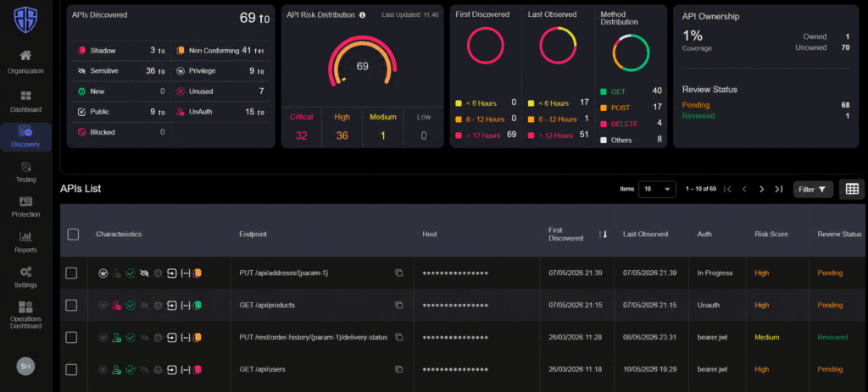Screen dimensions: 868x392
Task: Open Settings from the sidebar
Action: [25, 278]
